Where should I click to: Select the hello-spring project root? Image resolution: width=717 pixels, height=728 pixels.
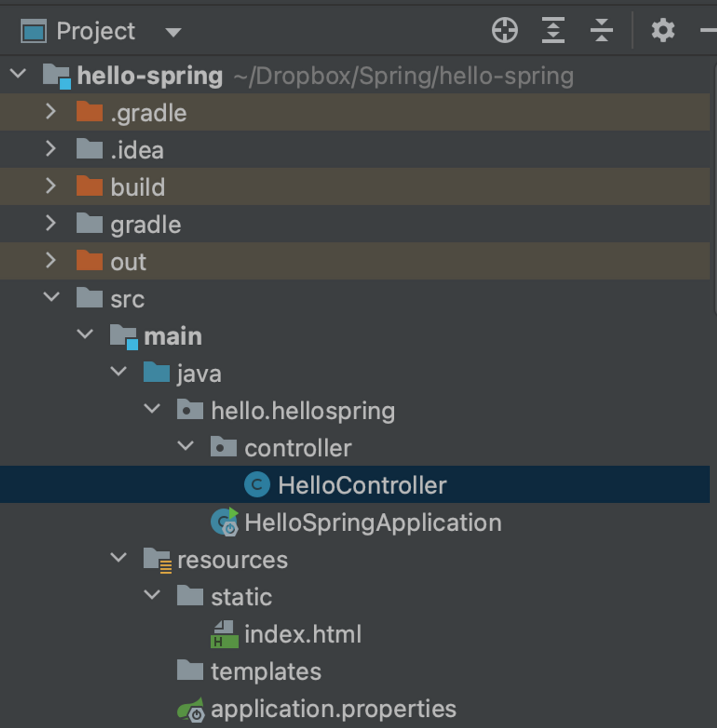tap(150, 76)
